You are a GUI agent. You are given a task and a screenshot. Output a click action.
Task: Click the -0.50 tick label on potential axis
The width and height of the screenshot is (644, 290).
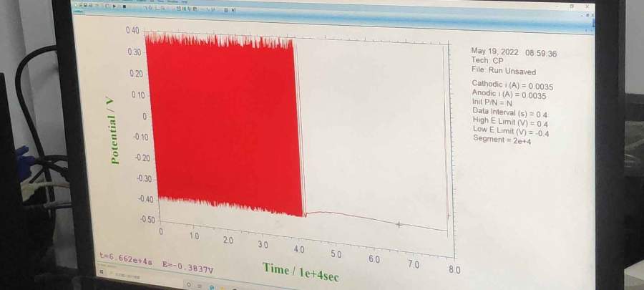tap(148, 220)
